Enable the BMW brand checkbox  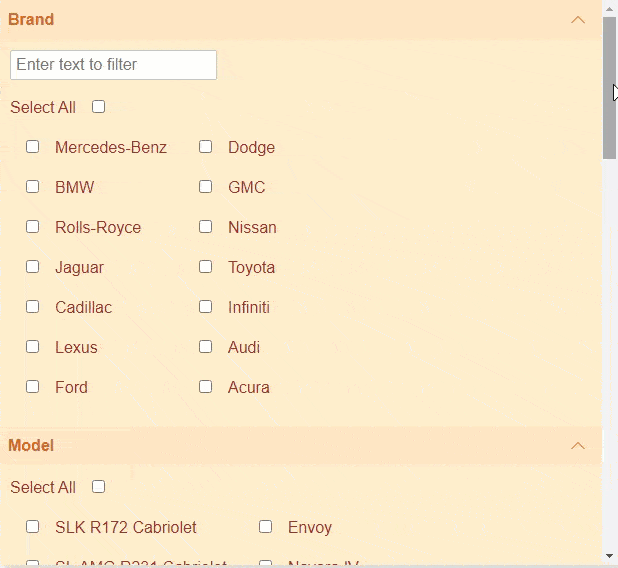(x=33, y=187)
